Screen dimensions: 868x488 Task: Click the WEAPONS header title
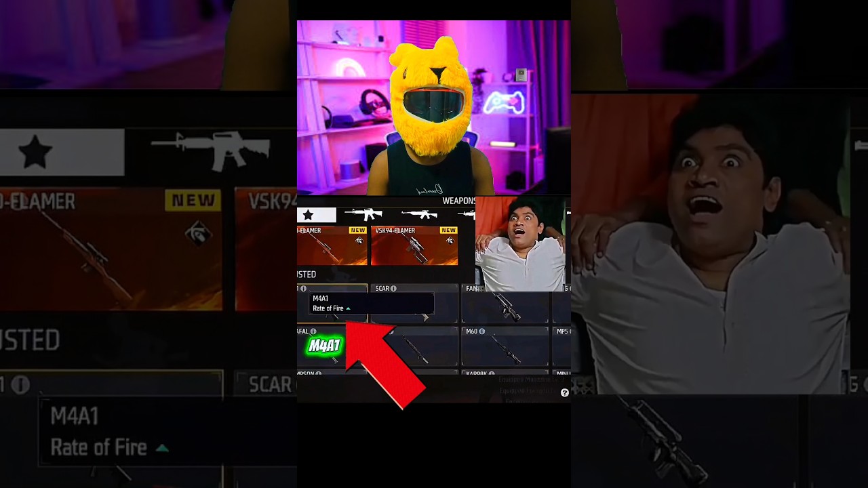pyautogui.click(x=459, y=201)
